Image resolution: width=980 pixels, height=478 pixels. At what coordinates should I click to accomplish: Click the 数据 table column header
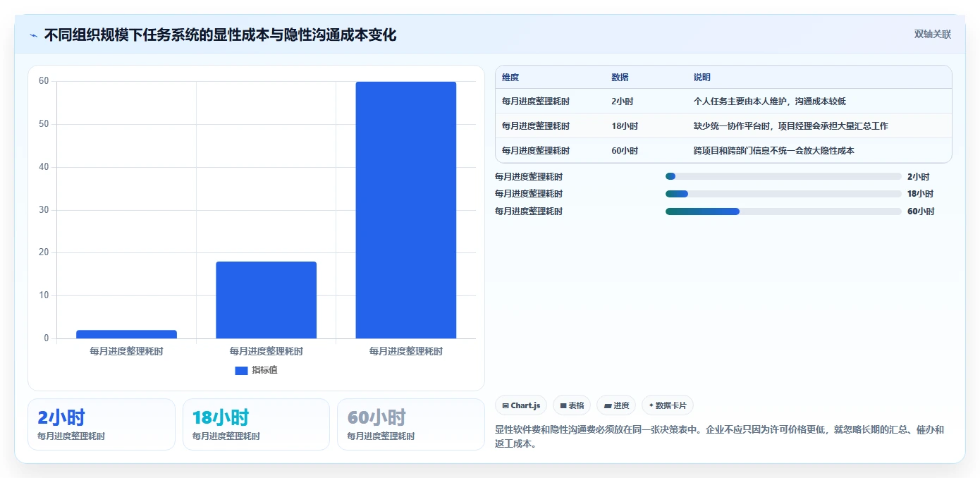[x=620, y=78]
